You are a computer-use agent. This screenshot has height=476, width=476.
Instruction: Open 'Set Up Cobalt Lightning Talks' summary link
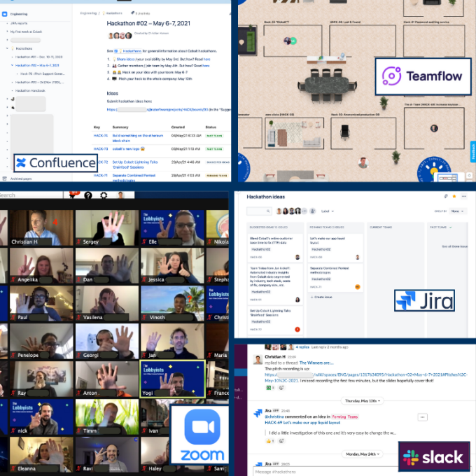(x=135, y=164)
